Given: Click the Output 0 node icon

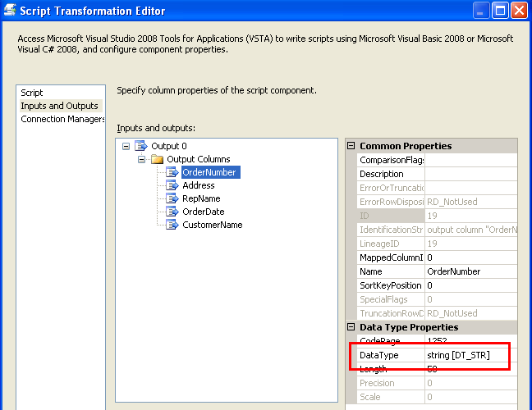Looking at the screenshot, I should (140, 146).
